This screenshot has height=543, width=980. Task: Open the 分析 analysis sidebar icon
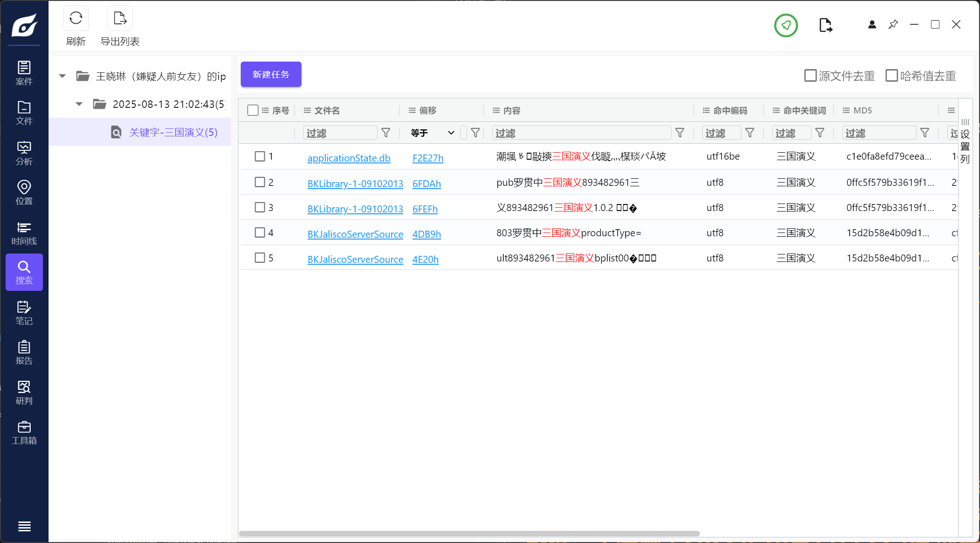(24, 153)
